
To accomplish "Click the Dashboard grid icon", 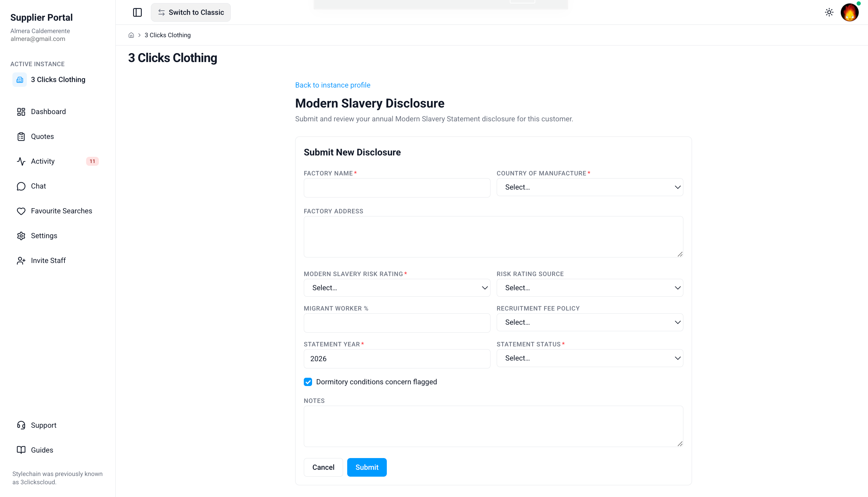I will [x=21, y=112].
